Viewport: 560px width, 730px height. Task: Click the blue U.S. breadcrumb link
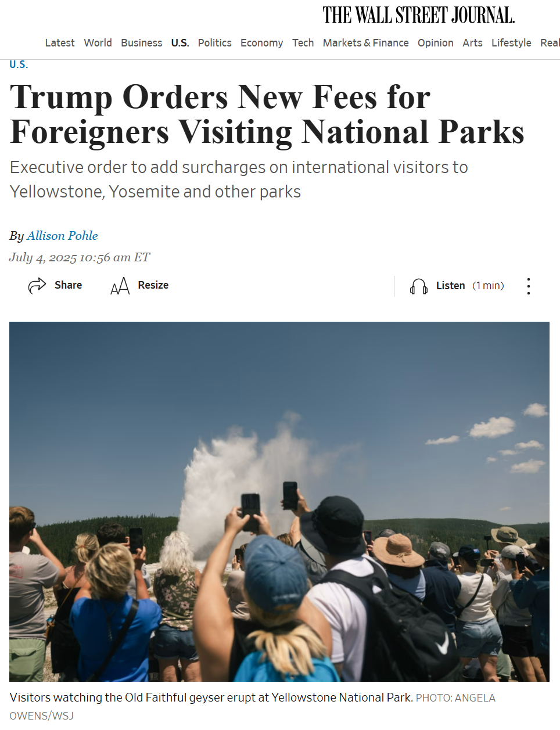point(19,64)
